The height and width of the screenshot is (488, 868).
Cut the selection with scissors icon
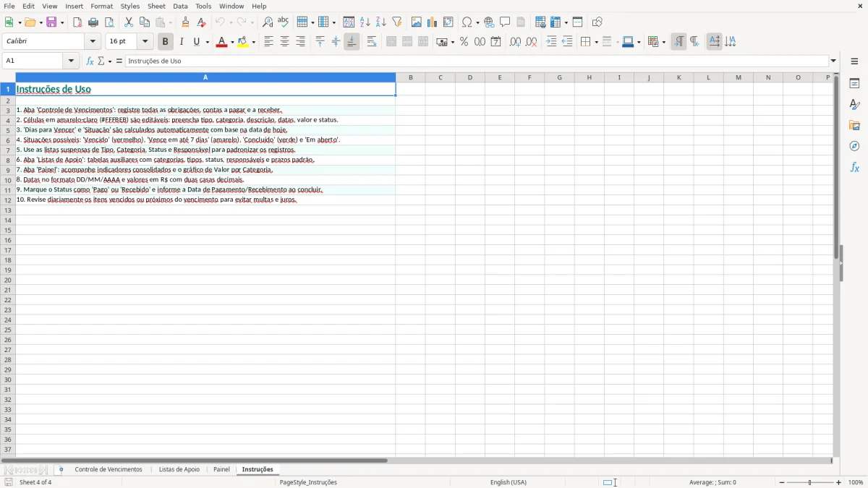(x=129, y=22)
